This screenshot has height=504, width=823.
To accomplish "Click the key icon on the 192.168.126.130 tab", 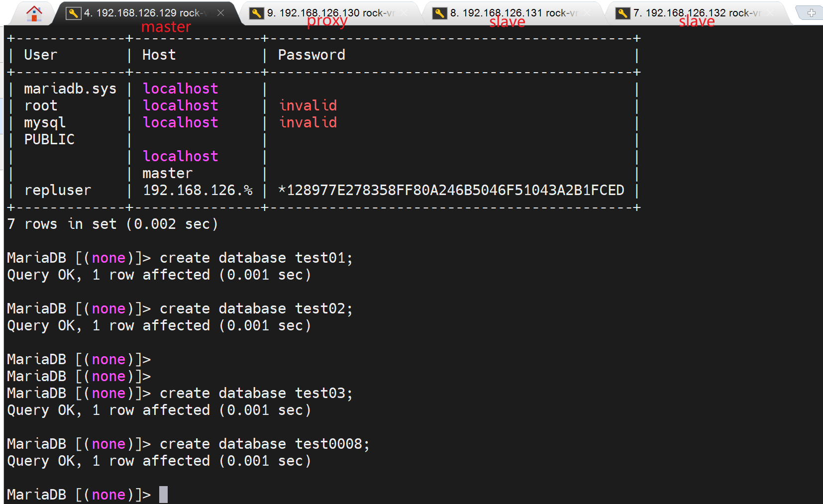I will (256, 13).
